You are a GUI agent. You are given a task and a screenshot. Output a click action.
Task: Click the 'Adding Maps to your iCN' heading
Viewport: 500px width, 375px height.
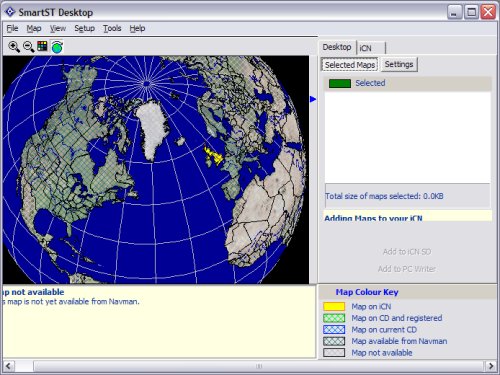click(x=373, y=218)
